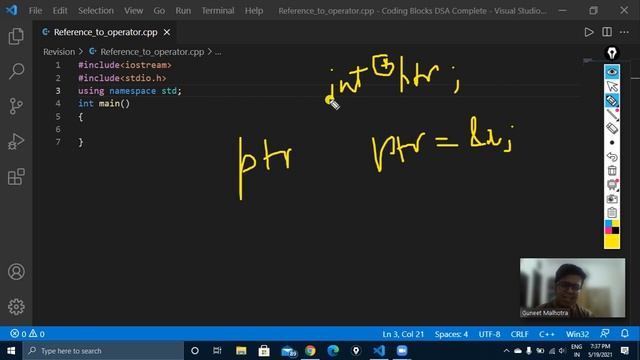Viewport: 640px width, 360px height.
Task: Close the Reference_to_operator.cpp tab
Action: click(167, 32)
